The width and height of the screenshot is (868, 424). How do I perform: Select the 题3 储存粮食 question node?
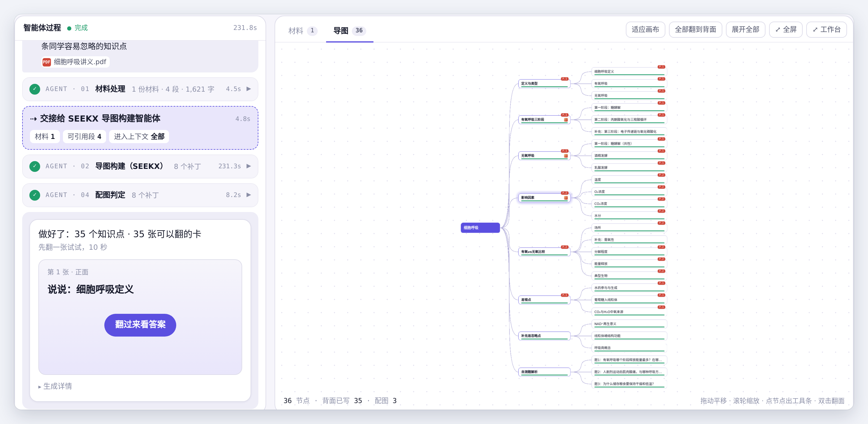[x=629, y=384]
